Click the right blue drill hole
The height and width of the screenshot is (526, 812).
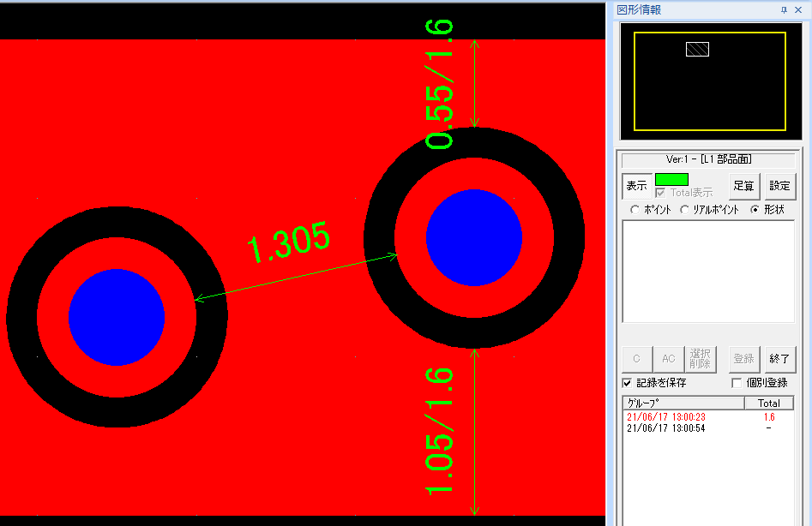(x=474, y=237)
